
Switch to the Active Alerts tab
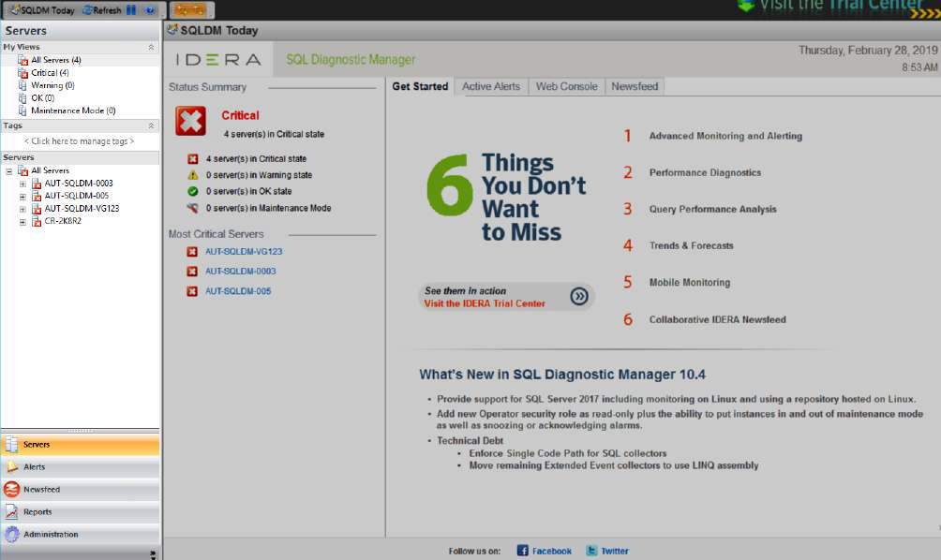[x=491, y=86]
